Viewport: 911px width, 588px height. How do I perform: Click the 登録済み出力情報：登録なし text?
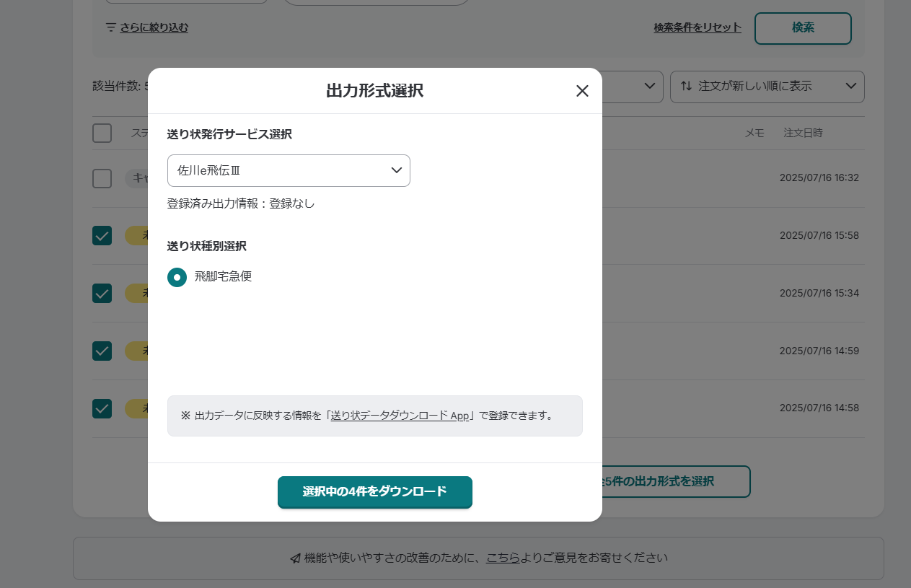[241, 203]
